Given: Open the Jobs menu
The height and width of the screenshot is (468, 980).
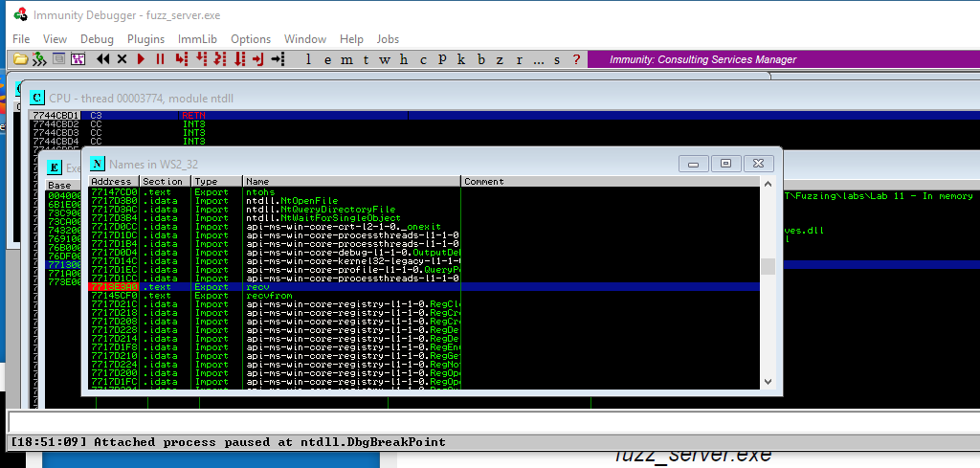Looking at the screenshot, I should click(388, 38).
